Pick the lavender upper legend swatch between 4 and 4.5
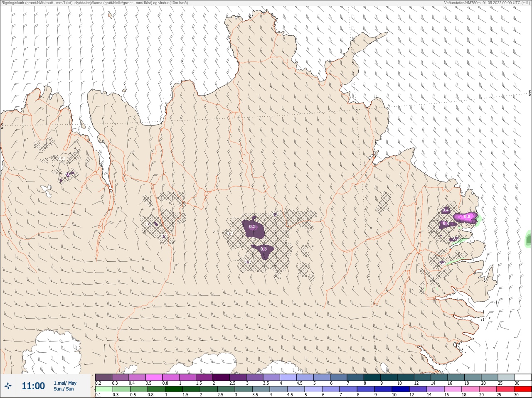The width and height of the screenshot is (532, 398). click(x=288, y=377)
